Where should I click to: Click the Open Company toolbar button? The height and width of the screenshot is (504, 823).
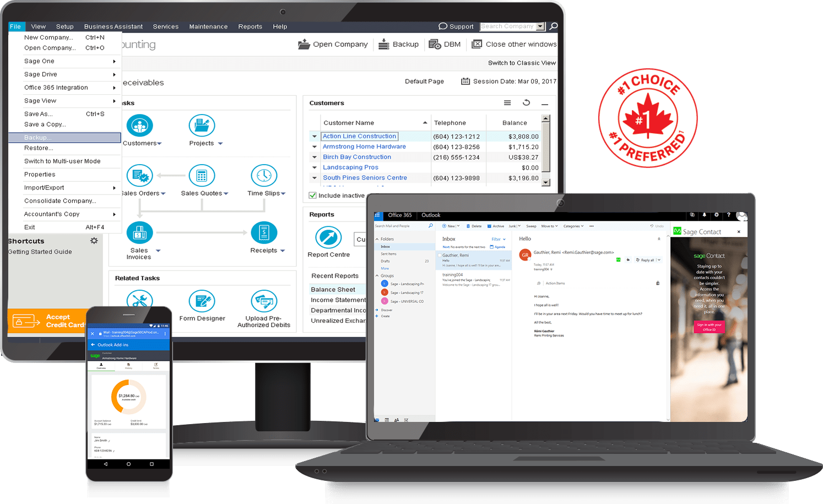[x=333, y=44]
